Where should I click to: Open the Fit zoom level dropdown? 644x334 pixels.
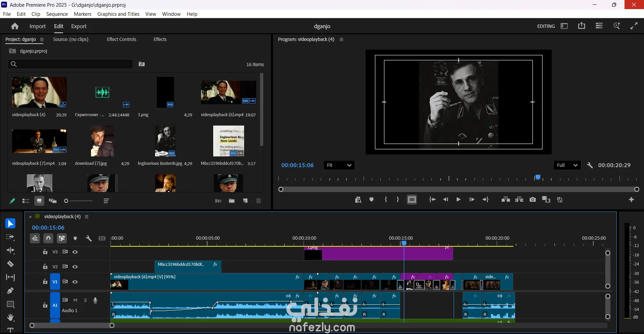coord(339,165)
